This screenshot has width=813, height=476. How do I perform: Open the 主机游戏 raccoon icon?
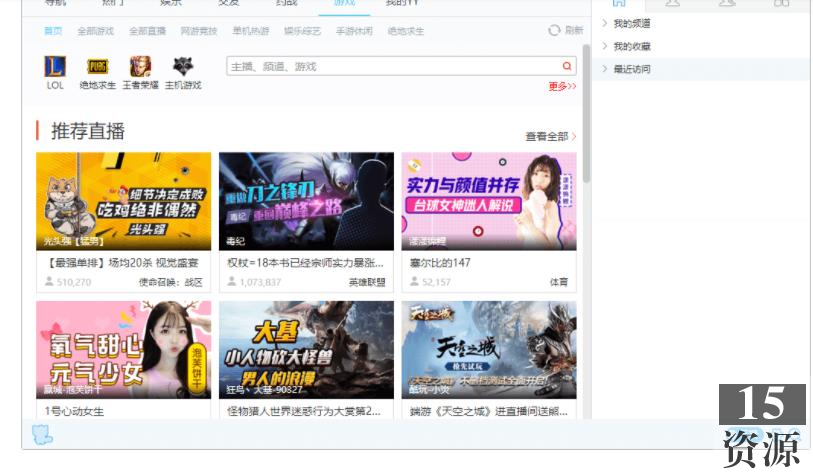pyautogui.click(x=183, y=66)
